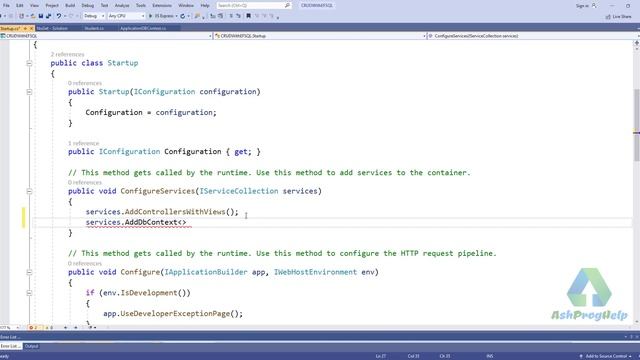This screenshot has height=360, width=640.
Task: Open the Help menu
Action: click(x=205, y=6)
